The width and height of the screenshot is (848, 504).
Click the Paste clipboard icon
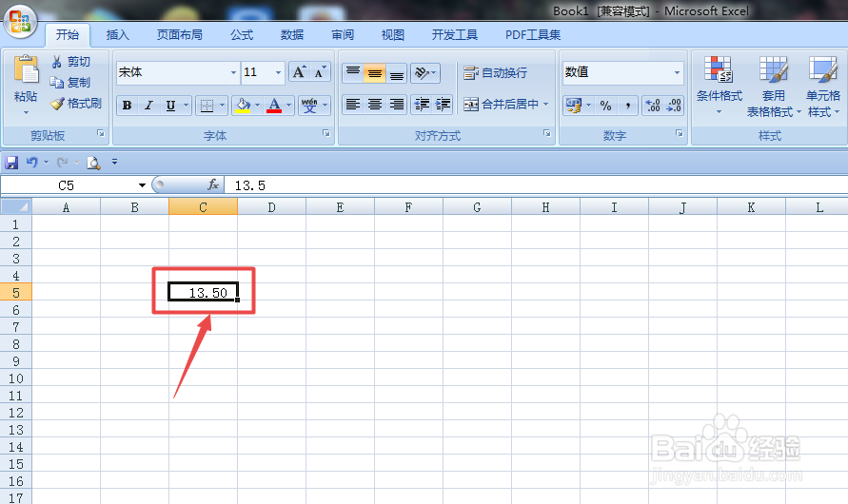(26, 69)
